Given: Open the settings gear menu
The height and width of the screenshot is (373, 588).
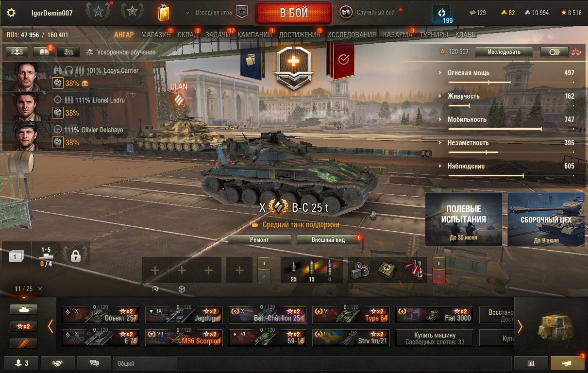Looking at the screenshot, I should tap(11, 13).
